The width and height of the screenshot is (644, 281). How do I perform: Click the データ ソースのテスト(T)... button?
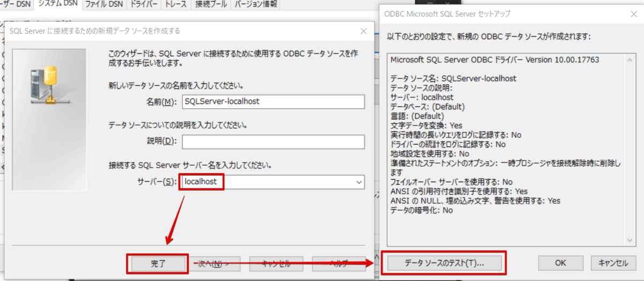444,263
